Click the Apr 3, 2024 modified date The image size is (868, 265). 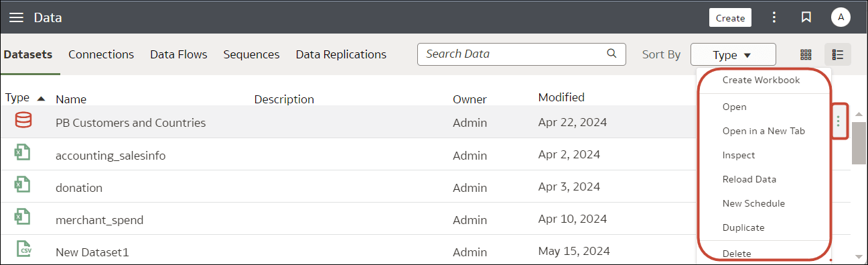click(x=569, y=187)
